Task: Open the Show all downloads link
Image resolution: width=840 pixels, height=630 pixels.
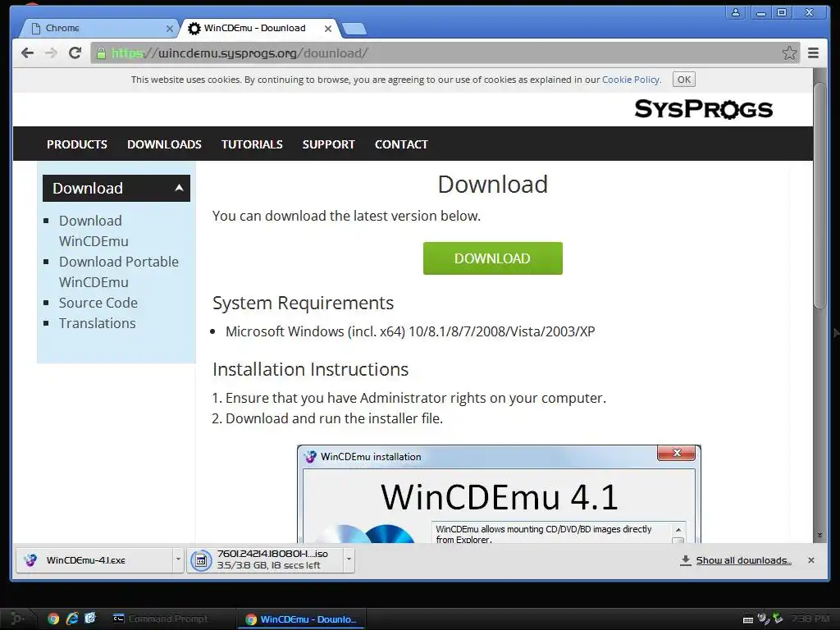Action: click(743, 560)
